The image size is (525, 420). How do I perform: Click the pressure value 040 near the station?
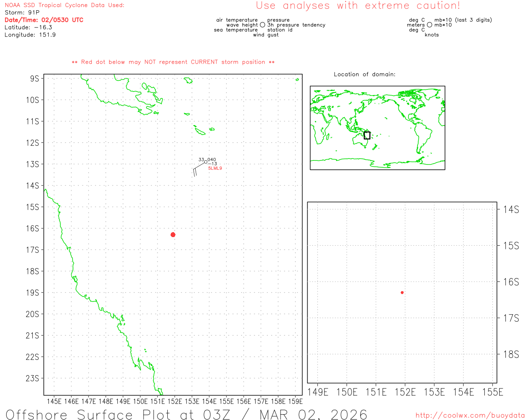tap(212, 160)
